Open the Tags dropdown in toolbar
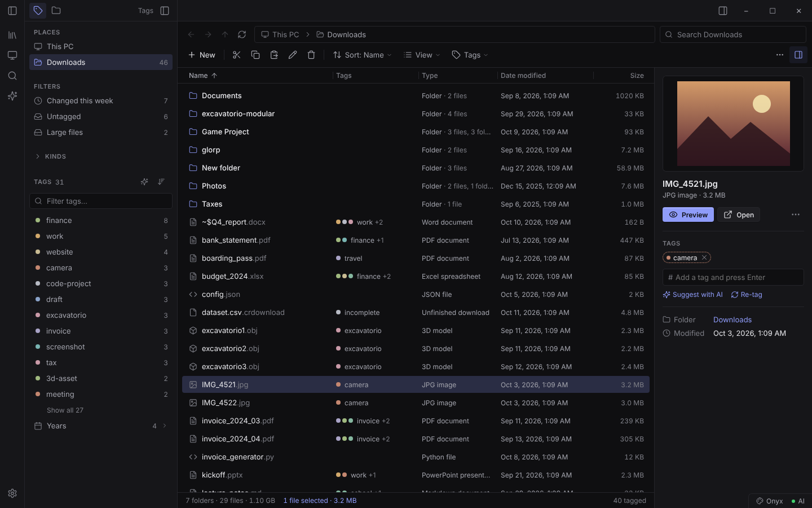 pos(470,55)
